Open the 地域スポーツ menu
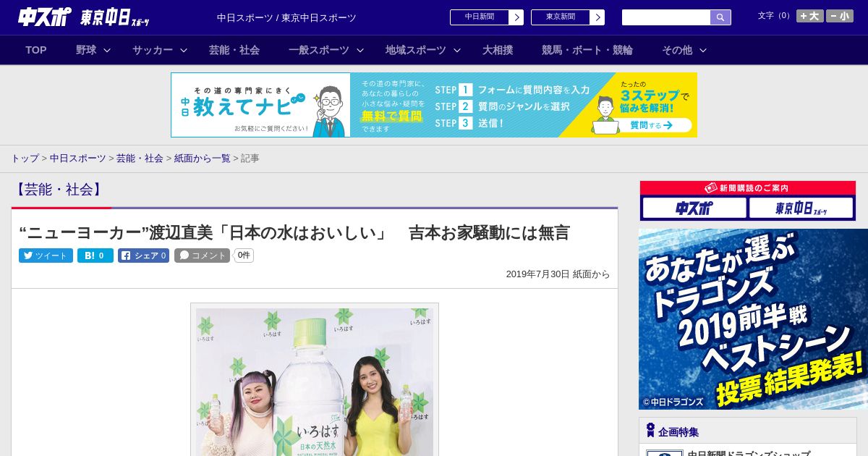Image resolution: width=868 pixels, height=456 pixels. 416,50
